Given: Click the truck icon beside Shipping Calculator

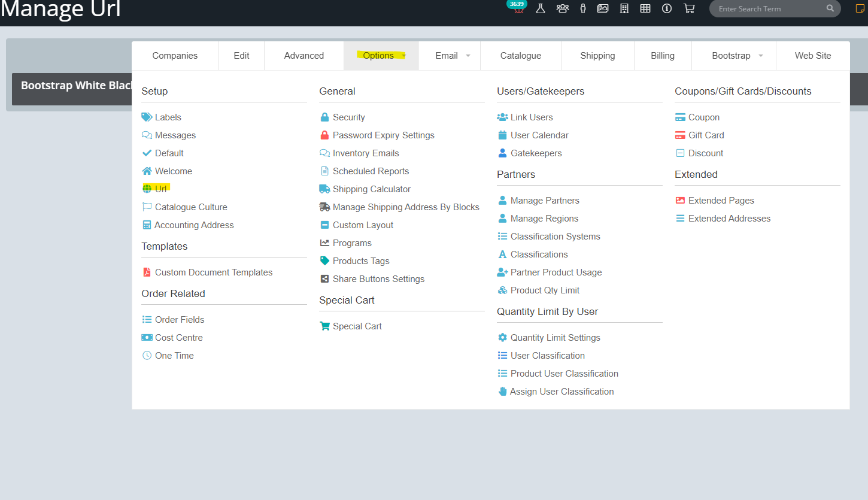Looking at the screenshot, I should point(324,189).
